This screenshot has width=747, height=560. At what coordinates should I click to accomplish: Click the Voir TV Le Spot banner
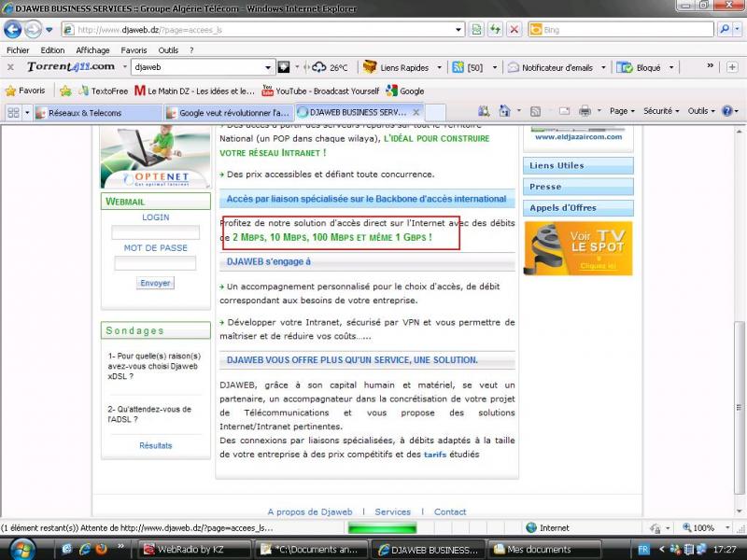coord(578,248)
